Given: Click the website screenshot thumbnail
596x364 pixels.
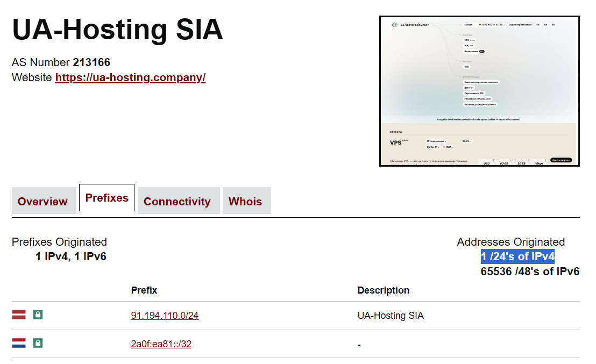Looking at the screenshot, I should point(479,91).
